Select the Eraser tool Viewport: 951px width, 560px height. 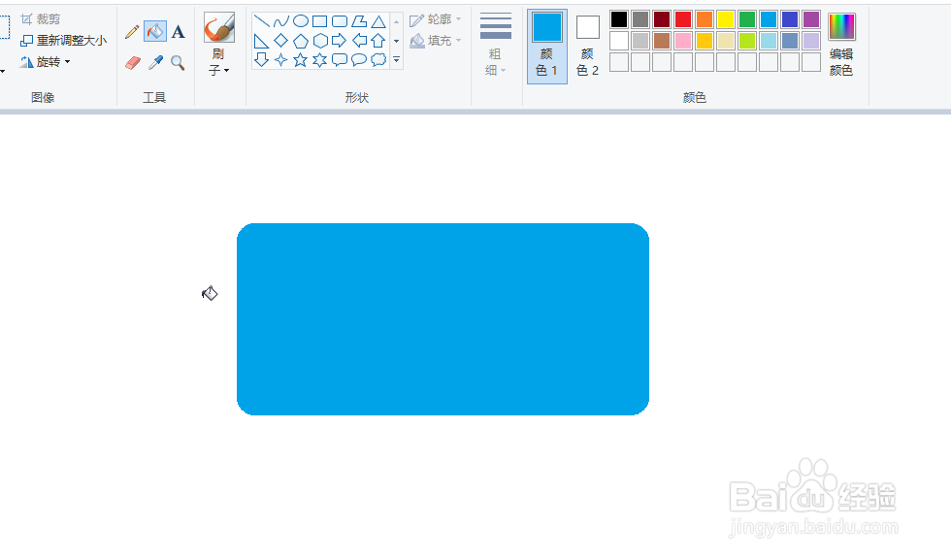[x=133, y=62]
